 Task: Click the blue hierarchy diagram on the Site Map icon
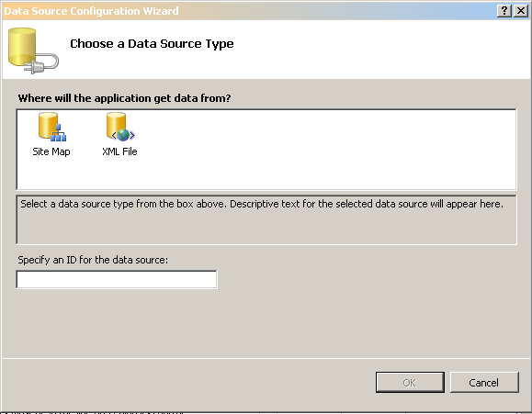[59, 133]
